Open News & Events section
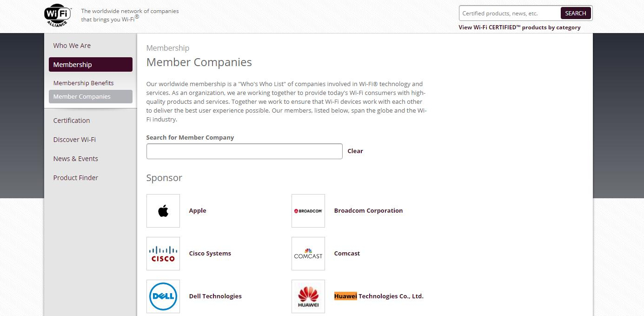The width and height of the screenshot is (644, 316). 76,159
